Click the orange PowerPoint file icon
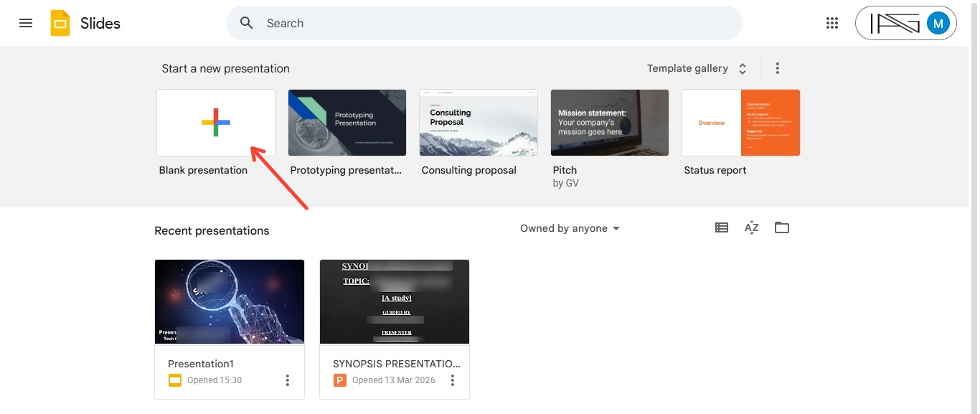This screenshot has width=980, height=414. (340, 380)
